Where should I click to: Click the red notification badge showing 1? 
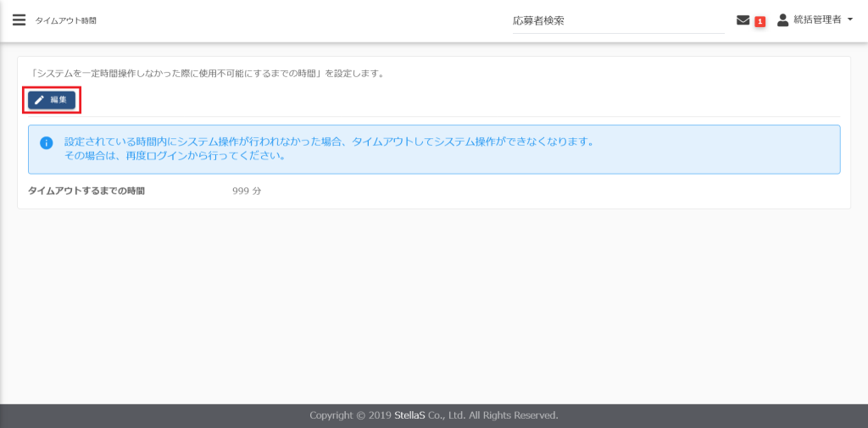point(759,21)
